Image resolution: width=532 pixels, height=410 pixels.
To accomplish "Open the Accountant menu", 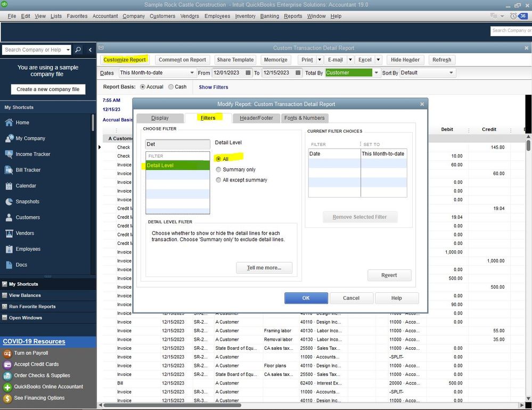I will click(105, 16).
